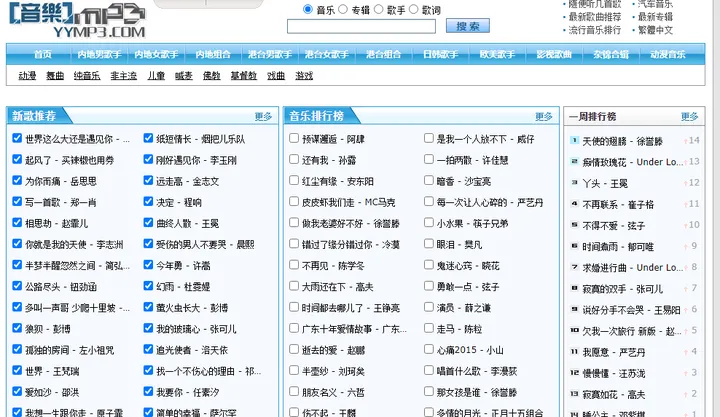Uncheck the 刚好遇见你 - 李玉刚 checkbox

pos(148,159)
